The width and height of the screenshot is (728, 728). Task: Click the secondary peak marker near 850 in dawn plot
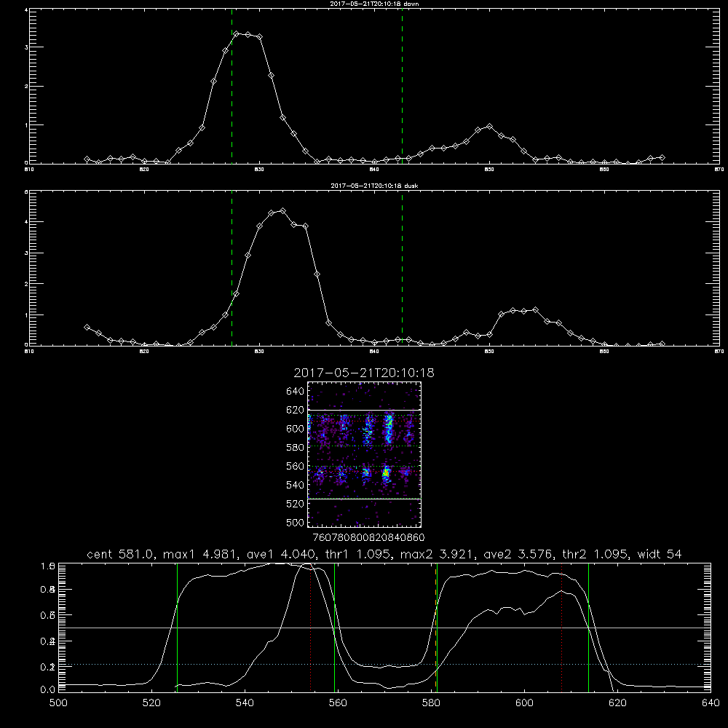[489, 126]
